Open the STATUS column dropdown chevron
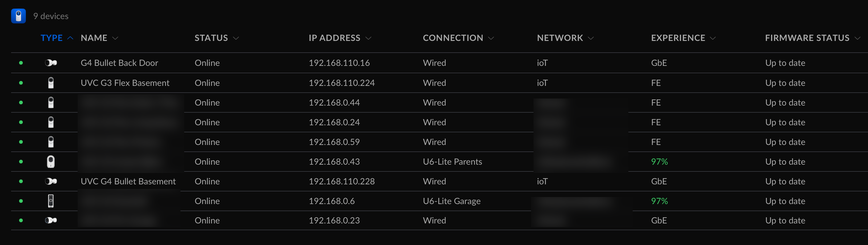The image size is (868, 245). (236, 38)
